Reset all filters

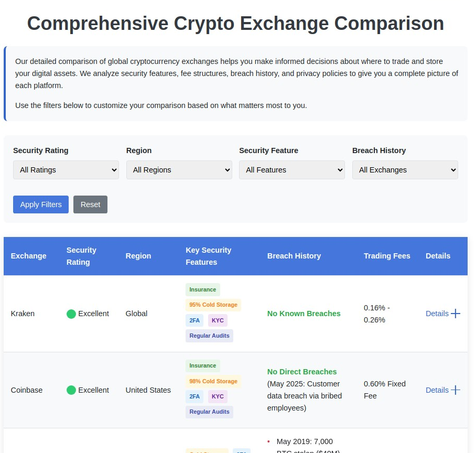coord(90,204)
